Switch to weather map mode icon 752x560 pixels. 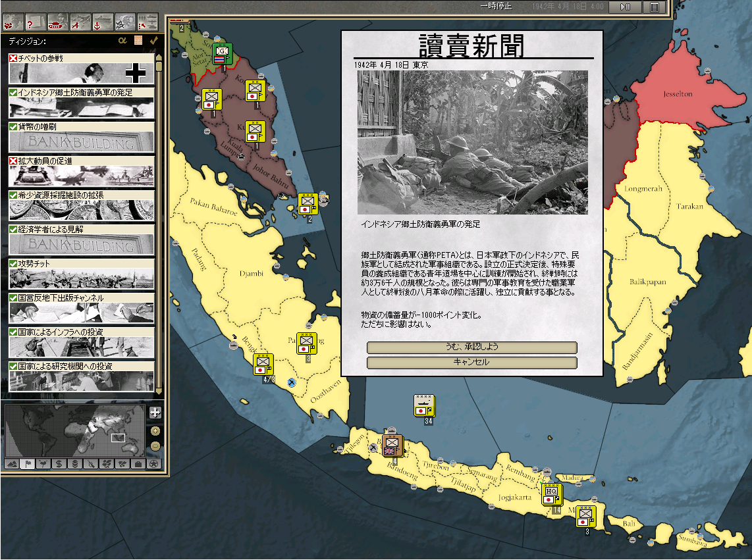click(43, 464)
